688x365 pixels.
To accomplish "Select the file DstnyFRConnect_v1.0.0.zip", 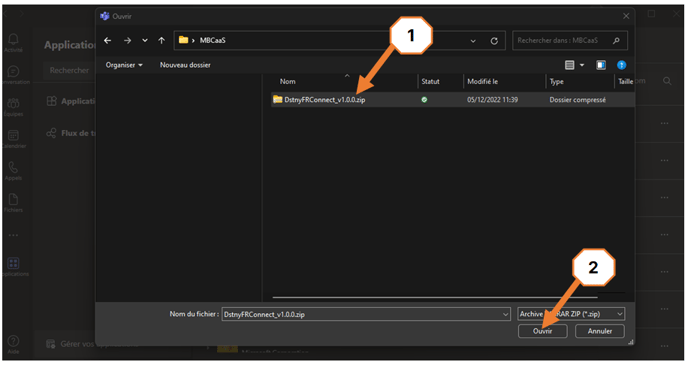I will click(x=325, y=100).
